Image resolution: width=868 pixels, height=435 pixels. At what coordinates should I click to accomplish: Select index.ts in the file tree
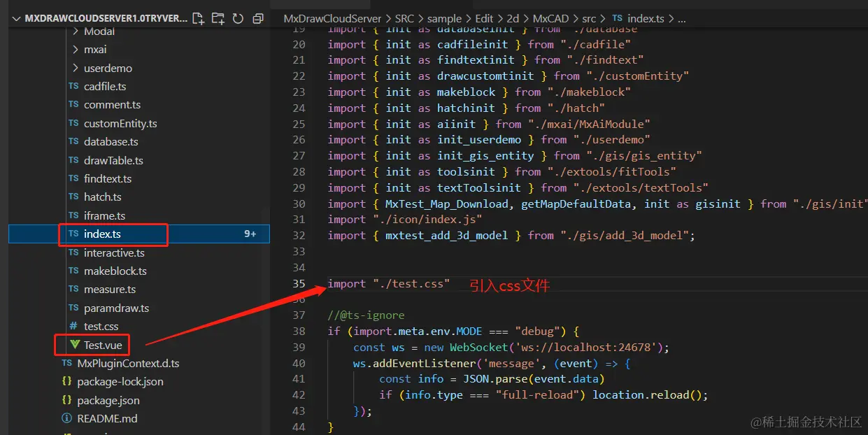tap(102, 234)
